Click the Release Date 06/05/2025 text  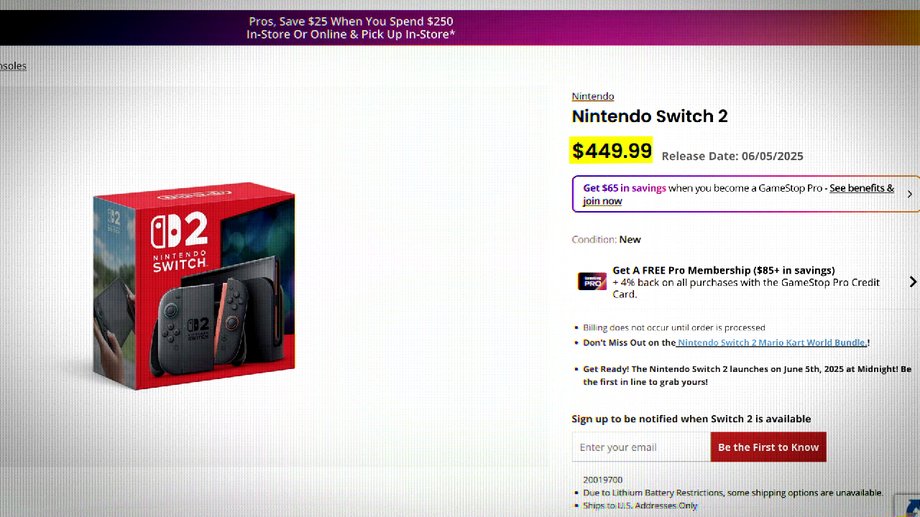[x=732, y=156]
